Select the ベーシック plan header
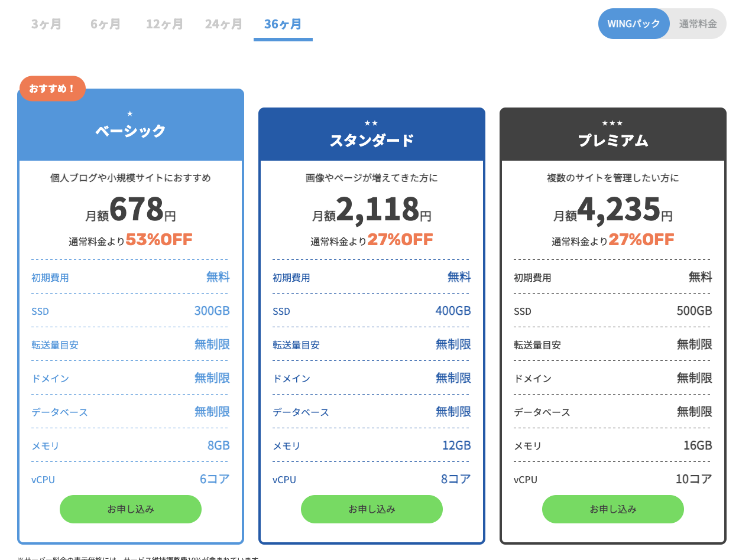Screen dimensions: 739x560 coord(131,131)
